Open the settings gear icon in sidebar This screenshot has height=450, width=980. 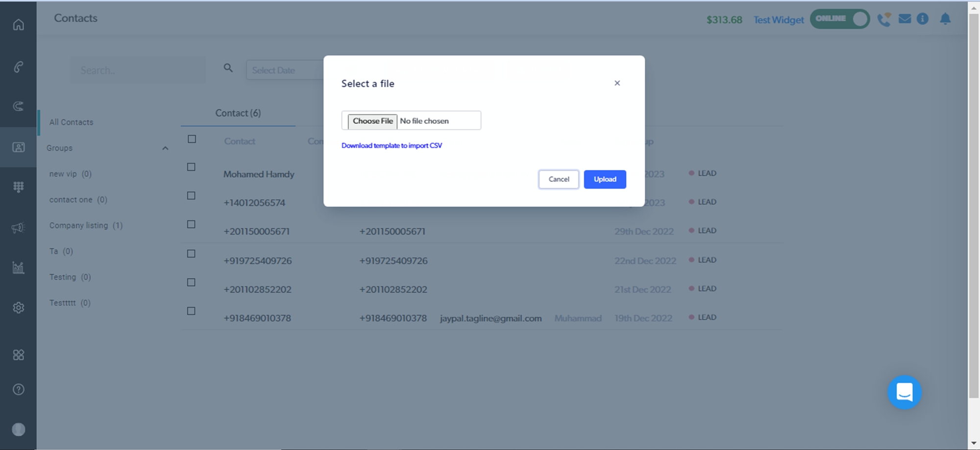pyautogui.click(x=18, y=308)
